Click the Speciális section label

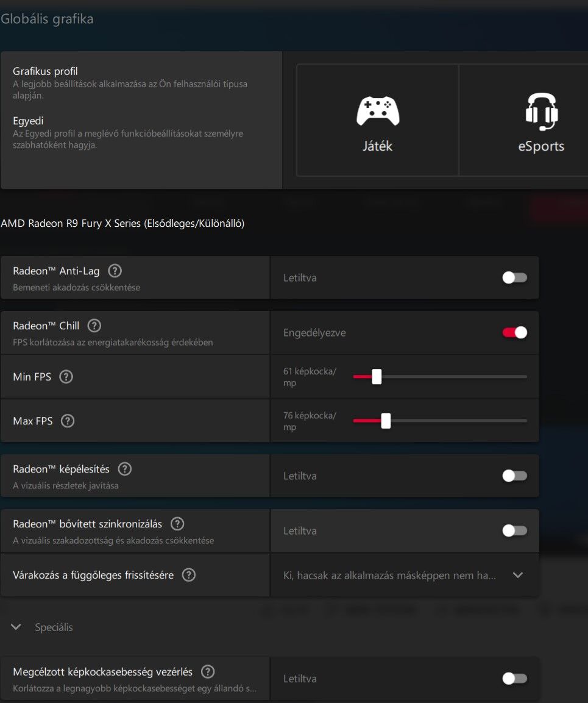[54, 627]
